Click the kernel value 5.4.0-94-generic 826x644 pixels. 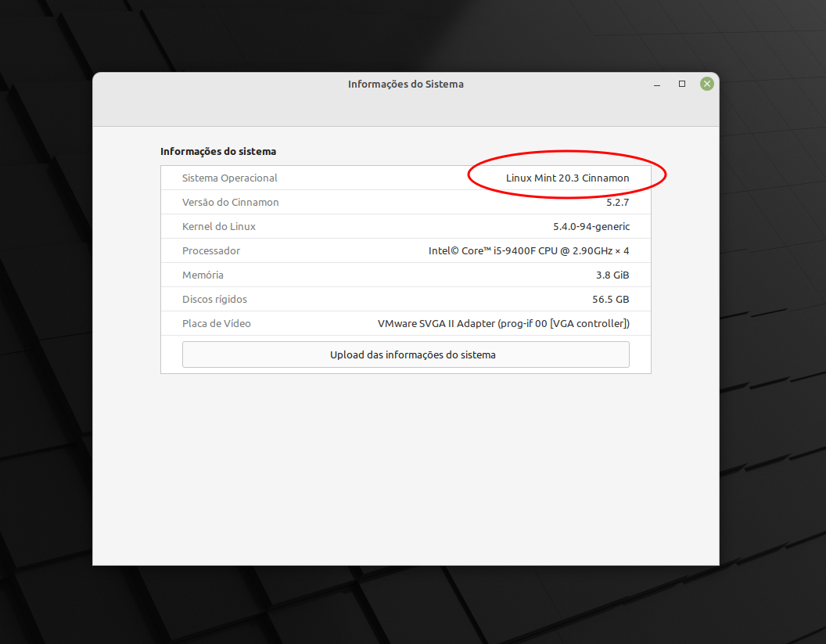click(591, 226)
